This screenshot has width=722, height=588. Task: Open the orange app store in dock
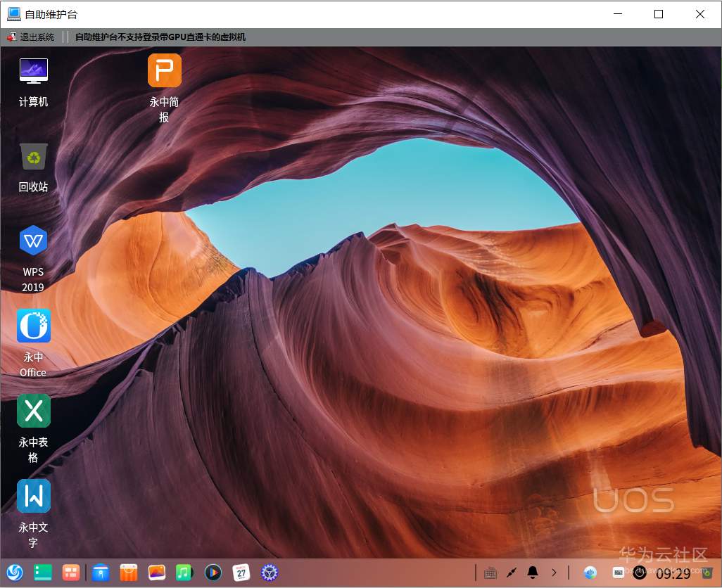click(x=129, y=573)
